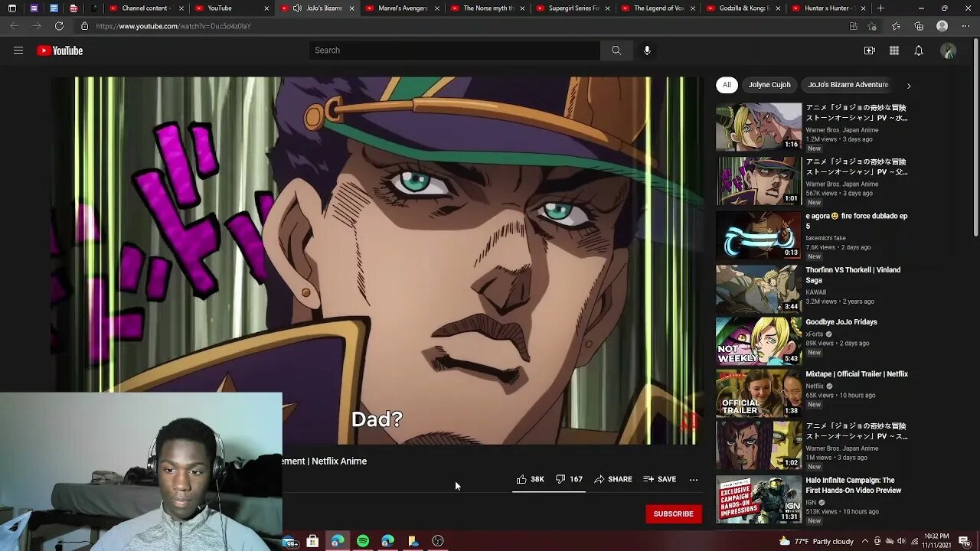Click the main video player

pos(377,260)
